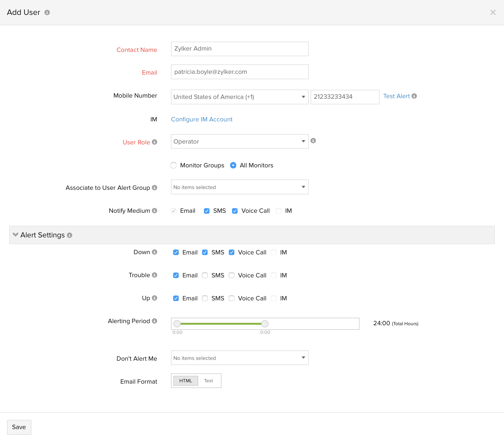Viewport: 504px width, 438px height.
Task: Click the info icon right of Operator dropdown
Action: coord(313,141)
